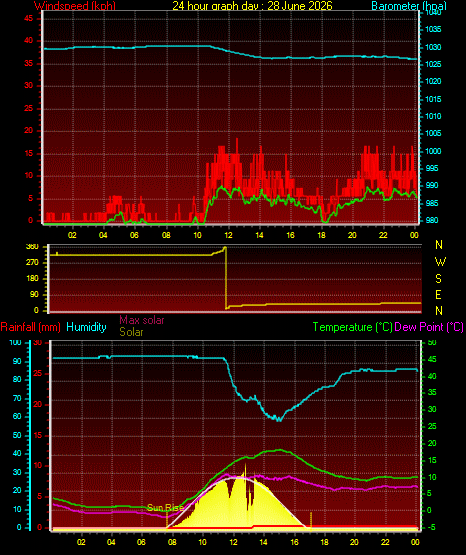Select the 1030 value on the barometer axis
The height and width of the screenshot is (555, 466).
click(433, 47)
